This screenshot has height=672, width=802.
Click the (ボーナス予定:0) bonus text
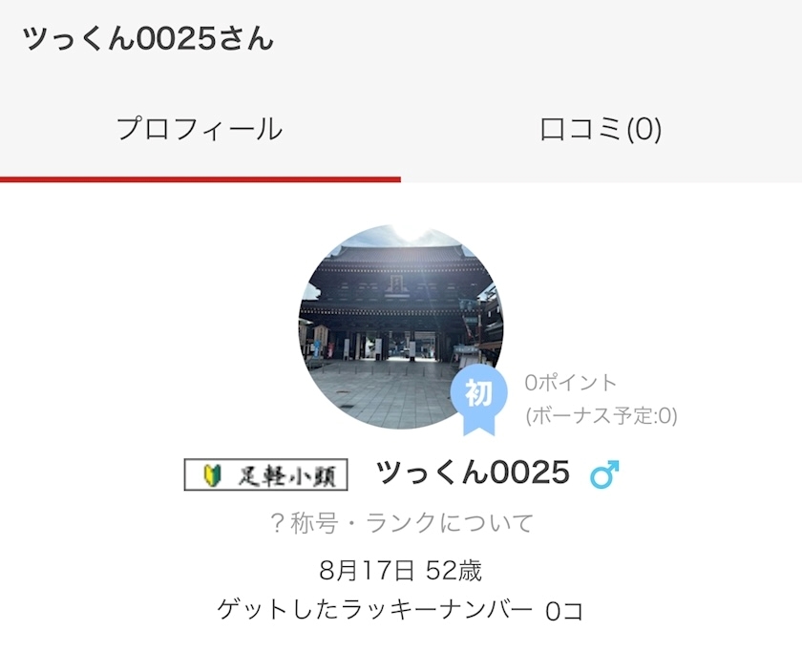tap(601, 416)
